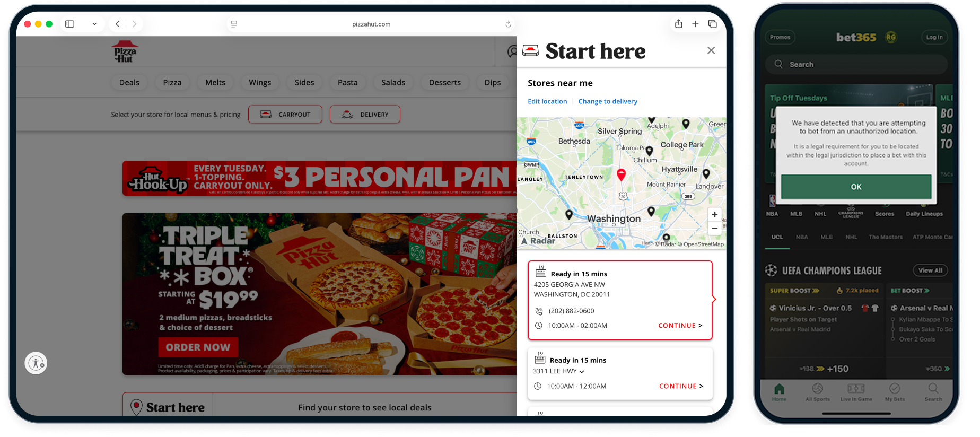Click the bet365 Search field
Viewport: 980px width, 437px height.
856,64
